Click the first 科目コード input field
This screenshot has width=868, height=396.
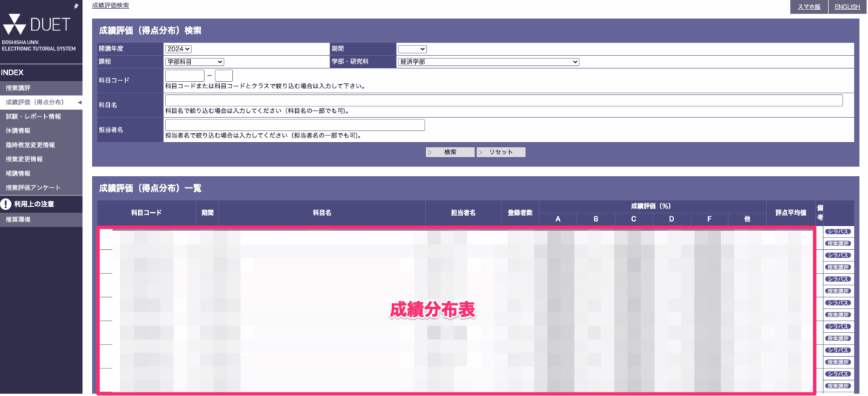184,75
